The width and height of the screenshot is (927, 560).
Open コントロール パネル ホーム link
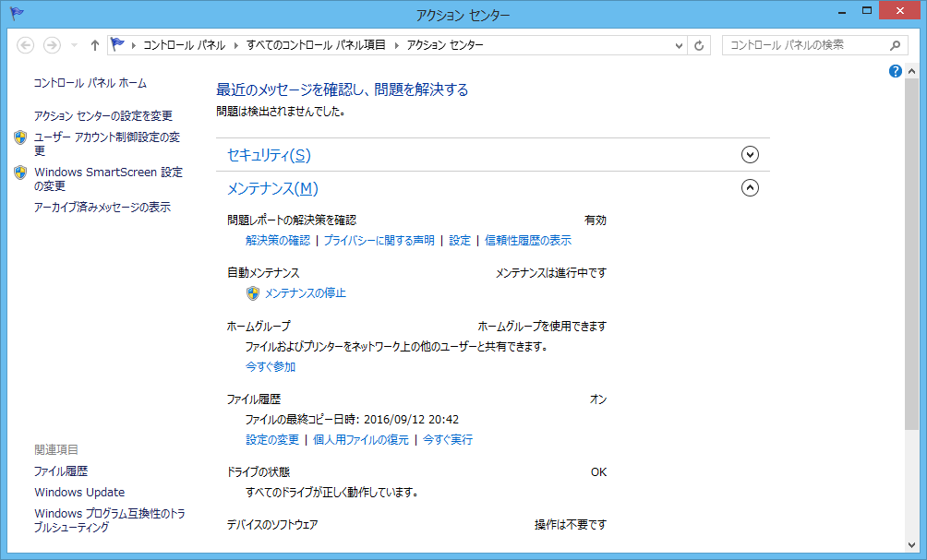tap(90, 83)
